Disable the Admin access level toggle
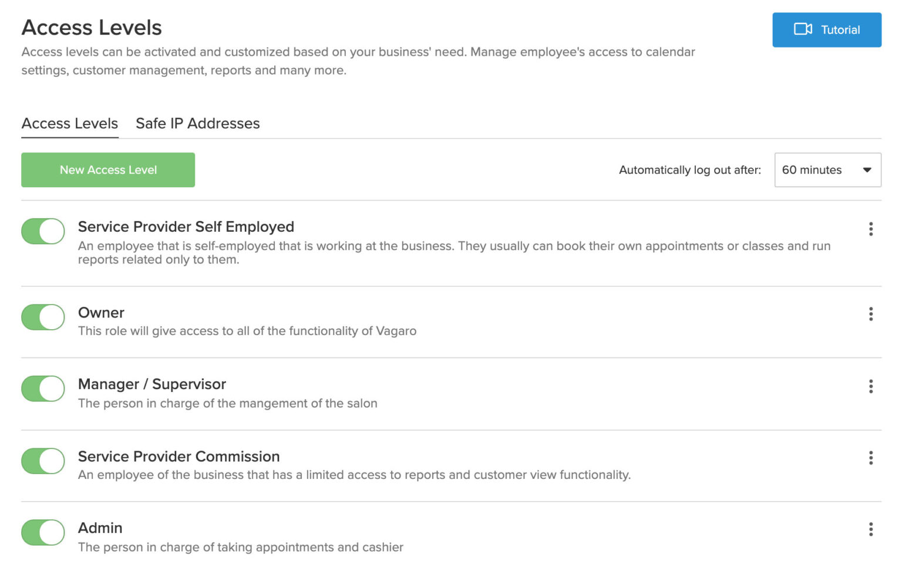This screenshot has width=902, height=588. click(x=43, y=532)
